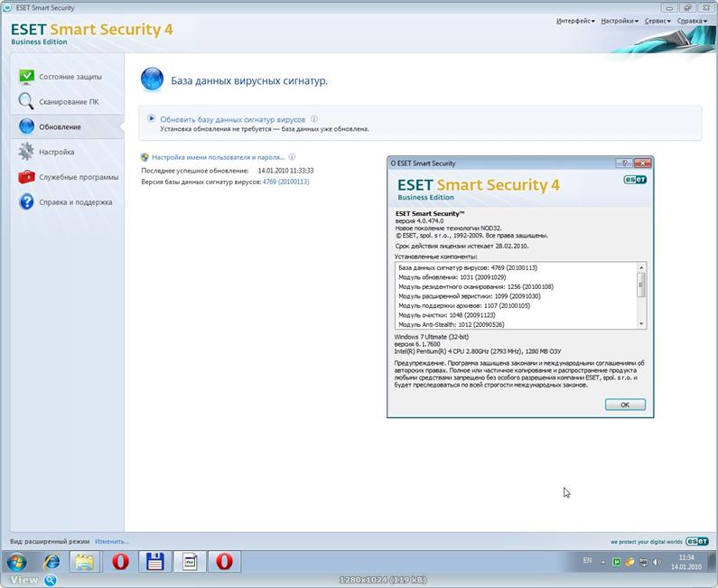This screenshot has width=718, height=588.
Task: Open Настройка имени пользователя и пароля link
Action: click(218, 157)
